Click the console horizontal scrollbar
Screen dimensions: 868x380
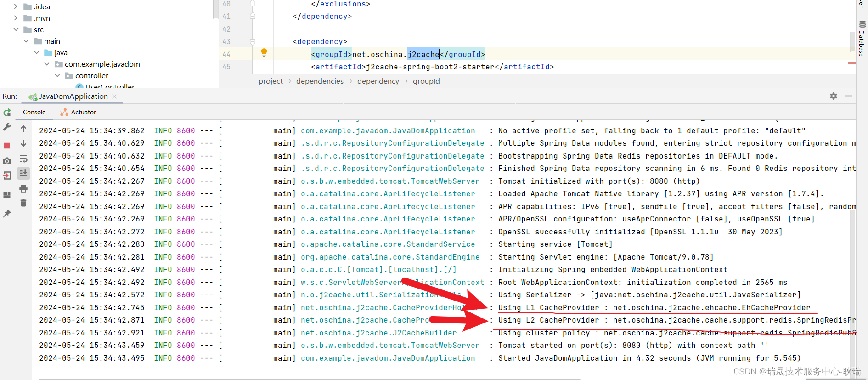click(x=310, y=379)
